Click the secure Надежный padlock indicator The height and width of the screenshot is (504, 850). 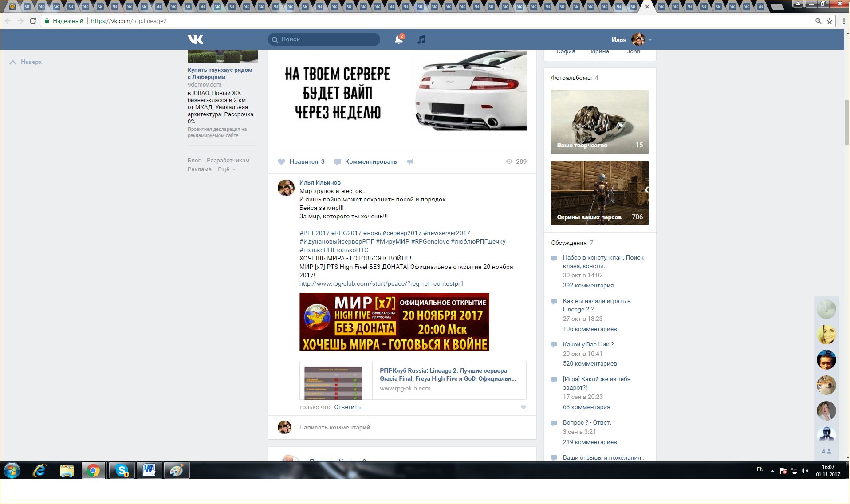click(64, 21)
